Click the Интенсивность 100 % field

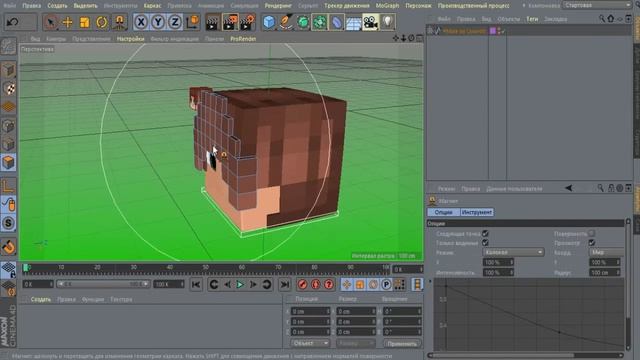498,272
